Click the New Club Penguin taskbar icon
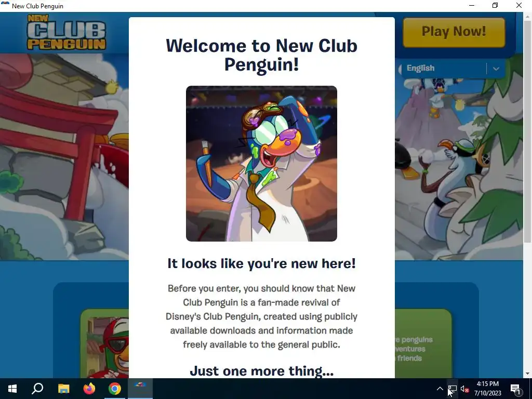Image resolution: width=532 pixels, height=399 pixels. point(140,389)
